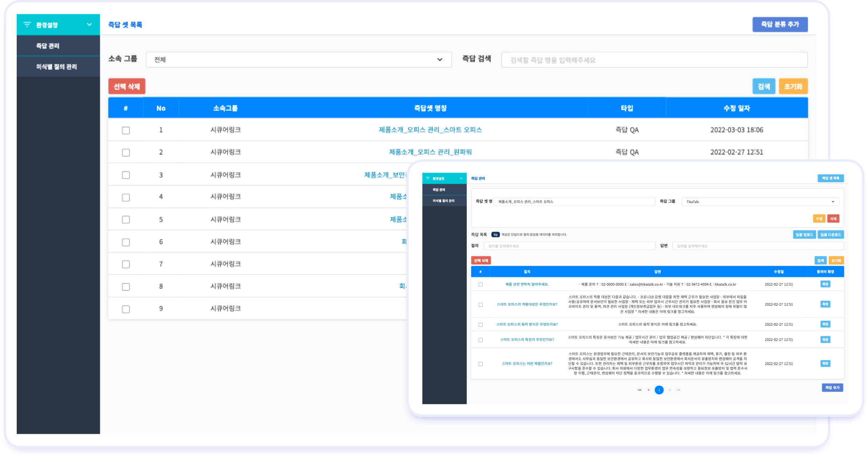
Task: Collapse 환경설정 chevron in 즉답 관리 window sidebar
Action: [x=461, y=178]
